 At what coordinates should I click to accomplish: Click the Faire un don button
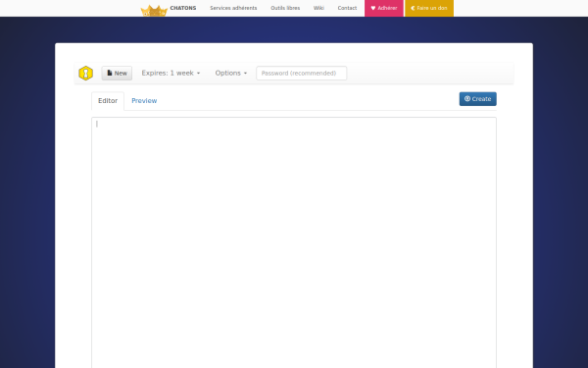click(x=429, y=8)
